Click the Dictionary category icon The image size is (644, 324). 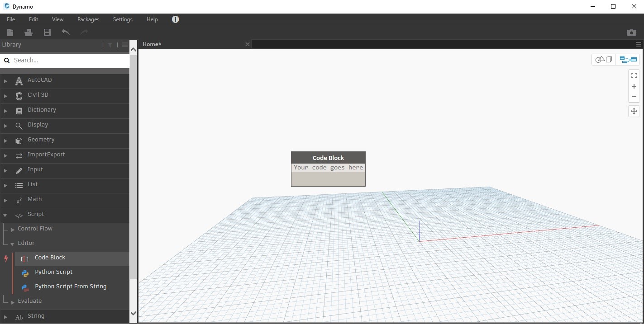(19, 111)
